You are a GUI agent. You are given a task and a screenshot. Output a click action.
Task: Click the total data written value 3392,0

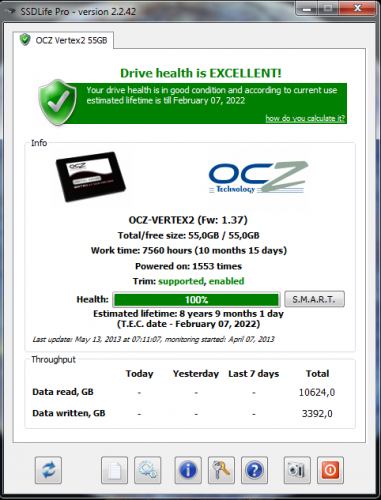pyautogui.click(x=317, y=414)
